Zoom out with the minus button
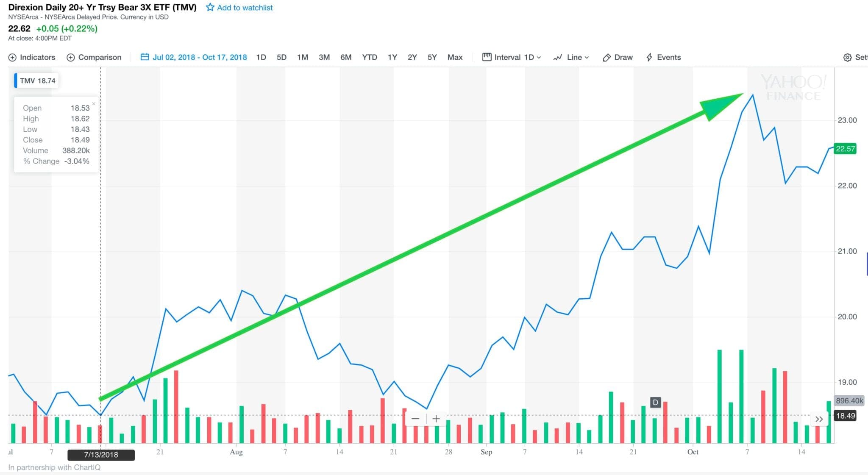This screenshot has height=475, width=868. (x=415, y=419)
